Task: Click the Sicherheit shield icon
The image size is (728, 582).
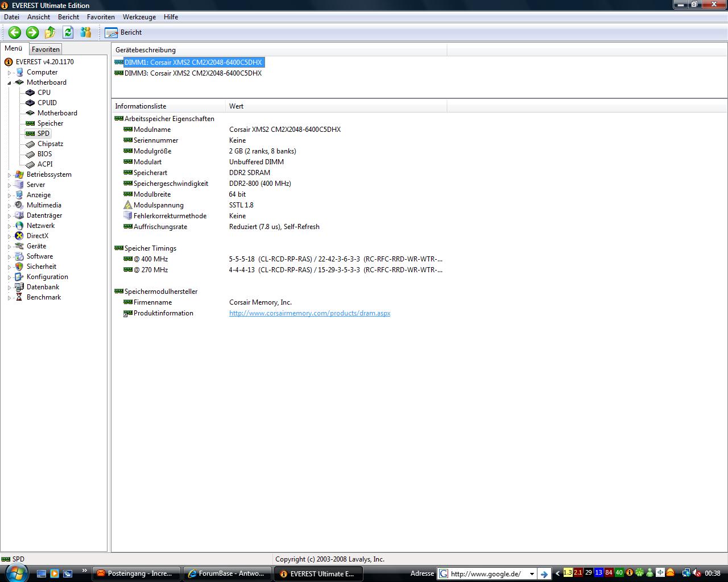Action: point(19,267)
